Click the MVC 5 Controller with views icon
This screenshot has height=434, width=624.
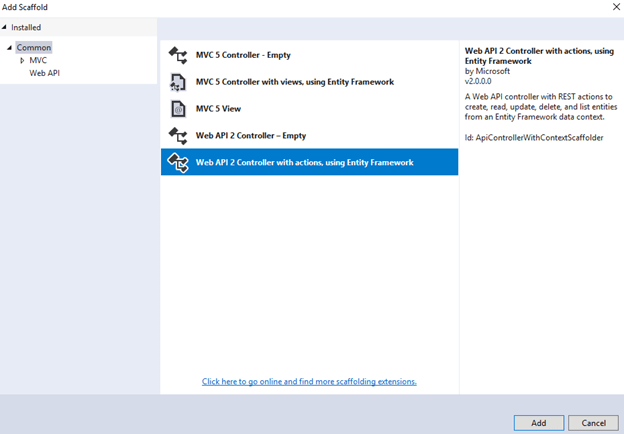[178, 82]
